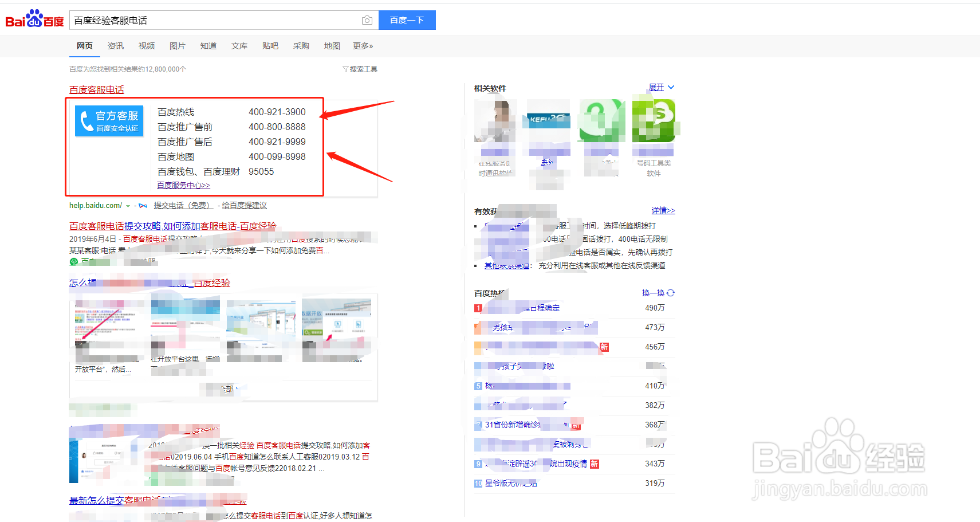Go to the 知道 tab
980x522 pixels.
point(208,46)
